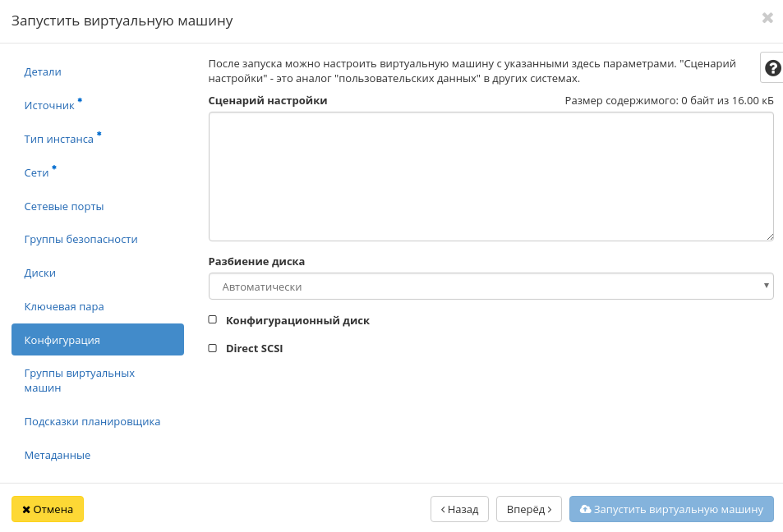Select Автоматически in disk partition combo box
The image size is (783, 532).
point(491,286)
